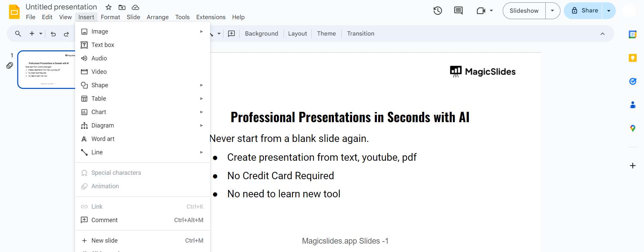Expand the Chart submenu

click(201, 112)
